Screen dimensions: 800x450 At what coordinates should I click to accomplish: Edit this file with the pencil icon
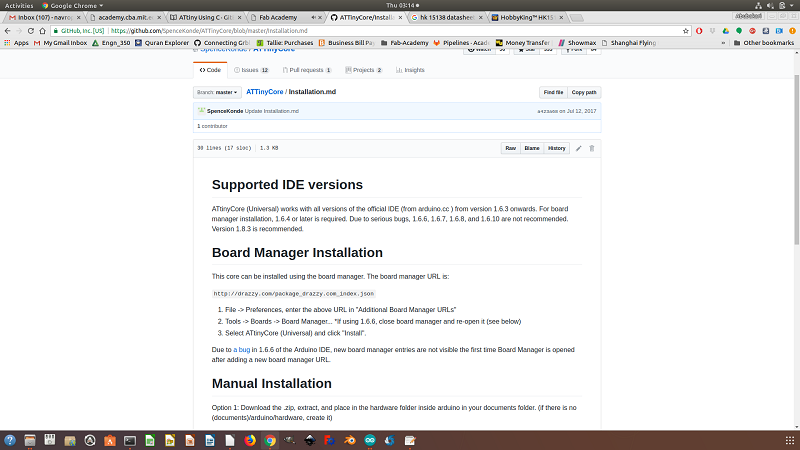click(579, 148)
